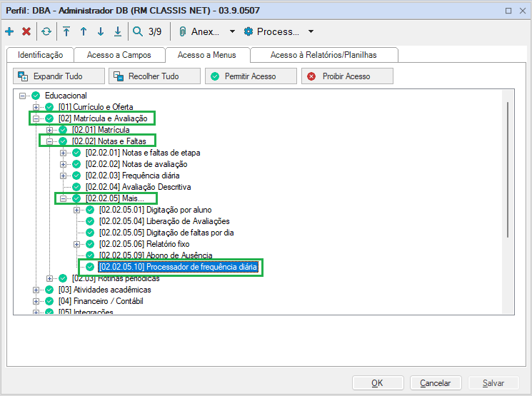Image resolution: width=532 pixels, height=396 pixels.
Task: Go to first record arrow icon
Action: point(66,31)
